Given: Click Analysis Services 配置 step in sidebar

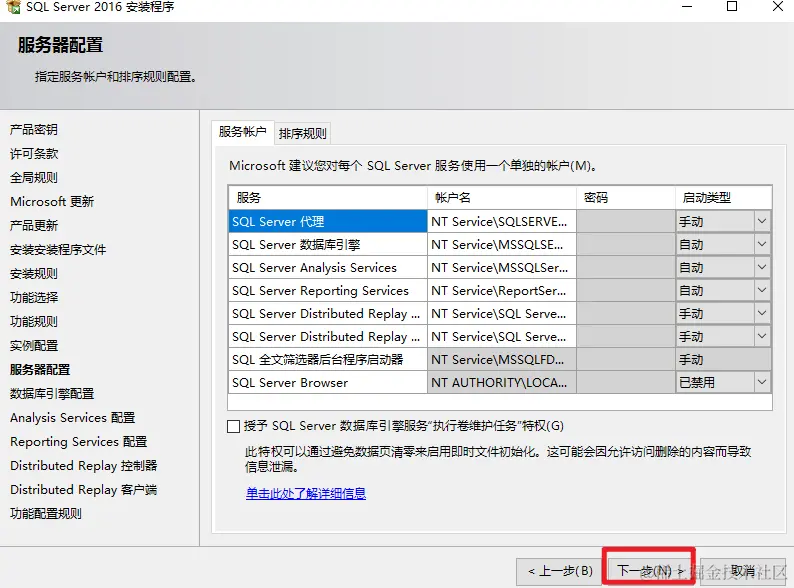Looking at the screenshot, I should coord(72,418).
